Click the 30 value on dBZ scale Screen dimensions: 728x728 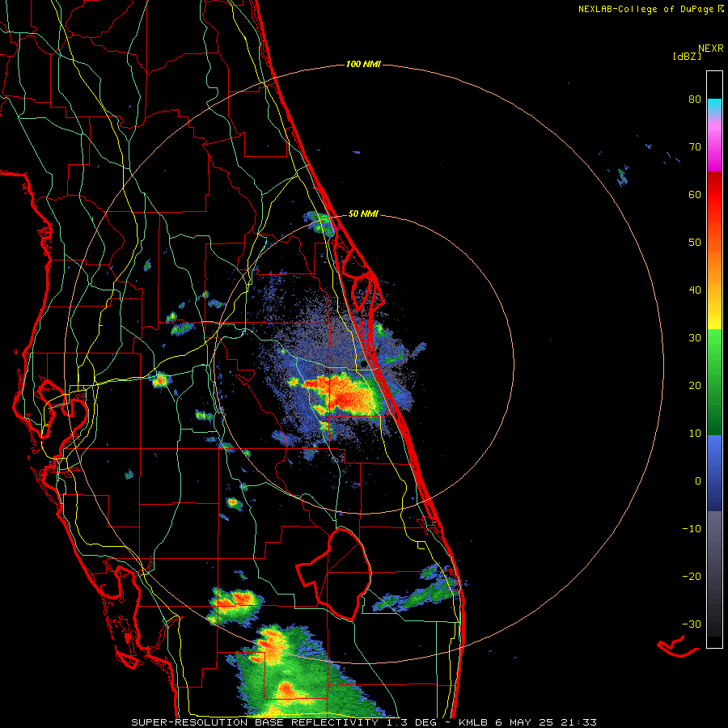695,338
